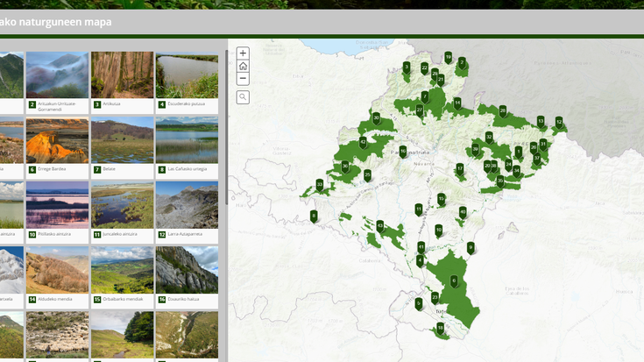Select map marker number 12
The height and width of the screenshot is (362, 644).
pyautogui.click(x=559, y=122)
